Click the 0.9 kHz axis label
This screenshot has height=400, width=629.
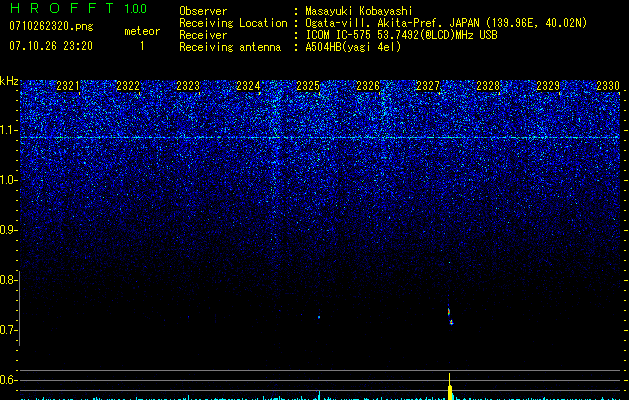tap(8, 230)
